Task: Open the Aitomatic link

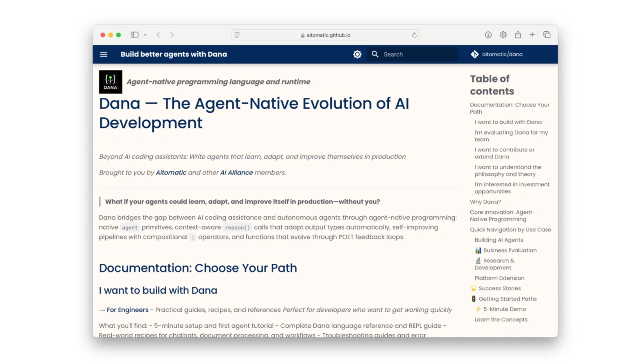Action: click(x=171, y=173)
